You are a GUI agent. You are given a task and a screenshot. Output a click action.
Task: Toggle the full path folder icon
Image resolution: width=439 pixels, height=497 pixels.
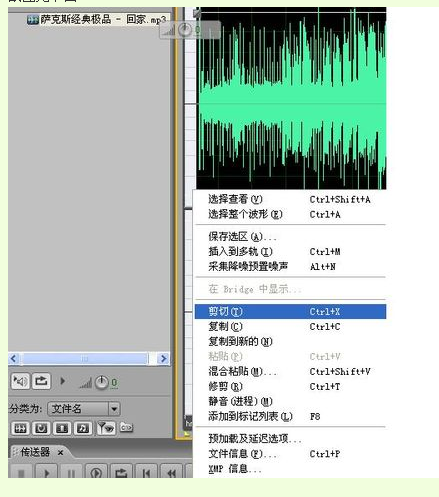pos(126,427)
